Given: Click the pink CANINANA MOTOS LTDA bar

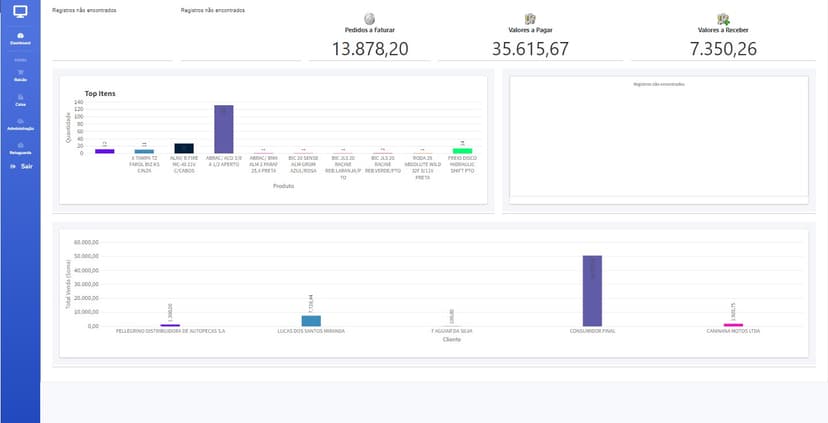Looking at the screenshot, I should point(733,325).
